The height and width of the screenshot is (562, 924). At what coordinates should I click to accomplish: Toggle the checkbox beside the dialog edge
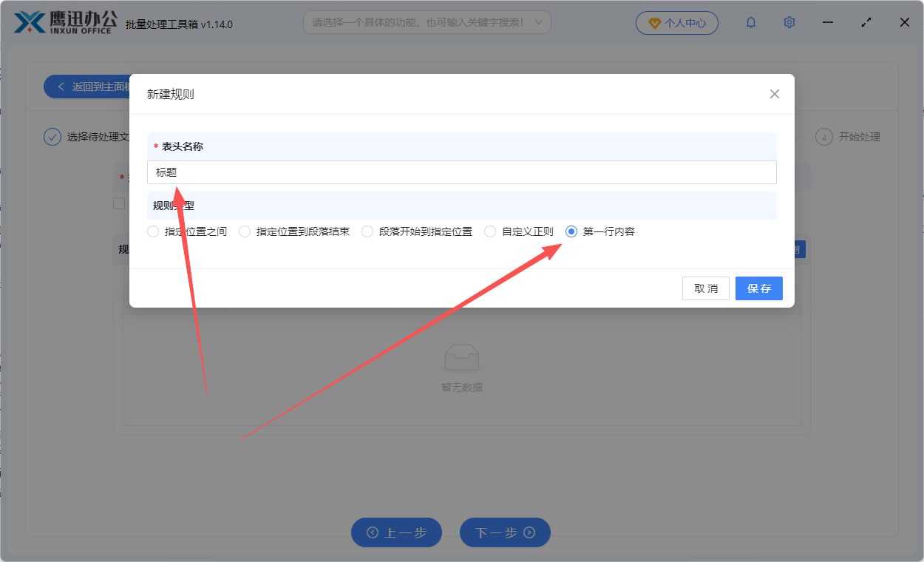pyautogui.click(x=119, y=203)
